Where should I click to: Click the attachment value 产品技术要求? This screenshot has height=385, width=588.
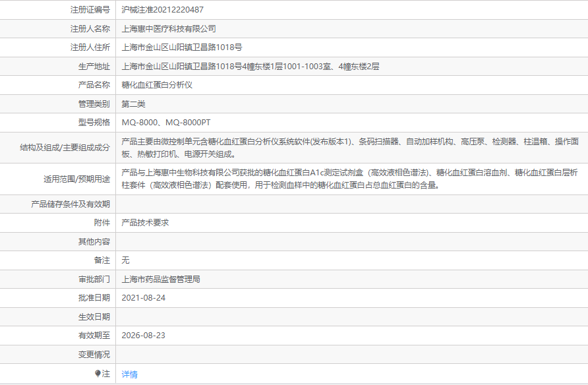click(x=145, y=223)
